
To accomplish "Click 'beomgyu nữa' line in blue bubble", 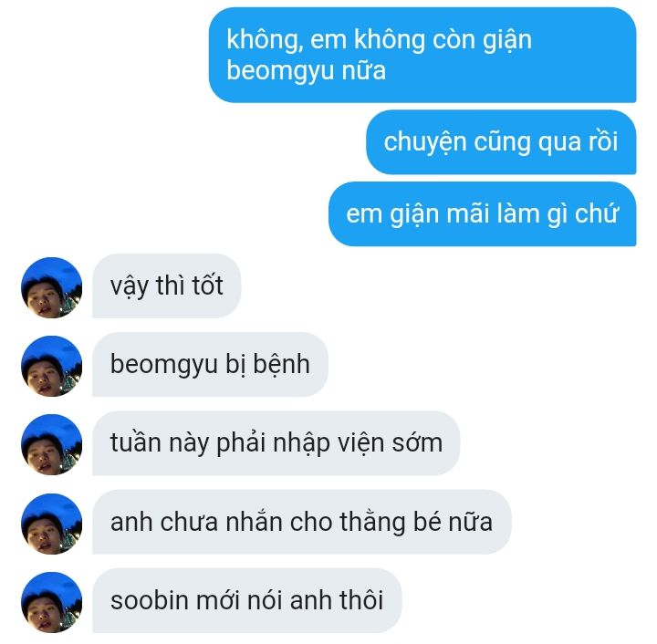I will tap(306, 71).
